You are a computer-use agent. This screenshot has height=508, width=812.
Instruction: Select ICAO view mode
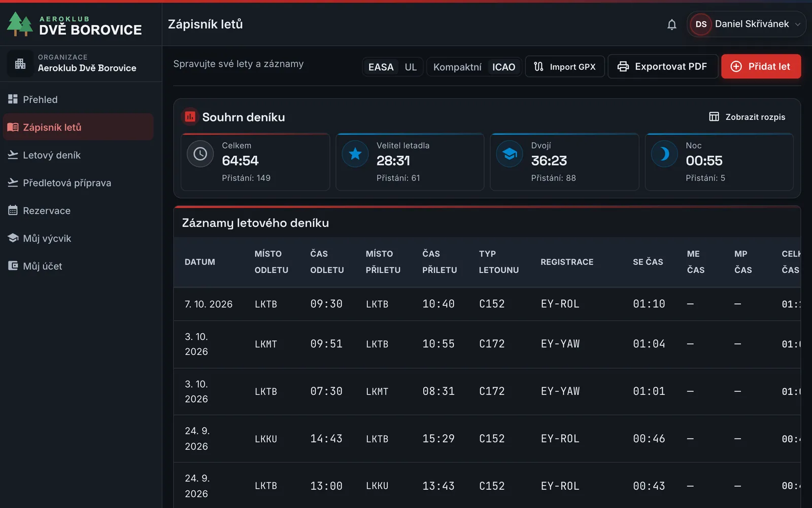point(503,67)
